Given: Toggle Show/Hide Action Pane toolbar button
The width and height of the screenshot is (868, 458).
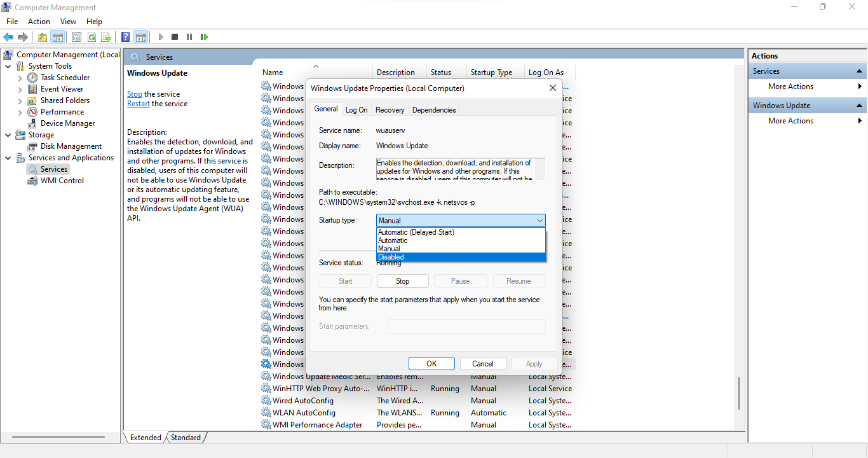Looking at the screenshot, I should point(140,37).
